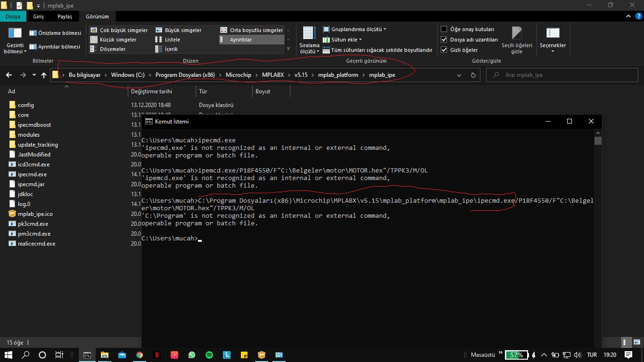Expand the address bar history dropdown

(x=460, y=75)
